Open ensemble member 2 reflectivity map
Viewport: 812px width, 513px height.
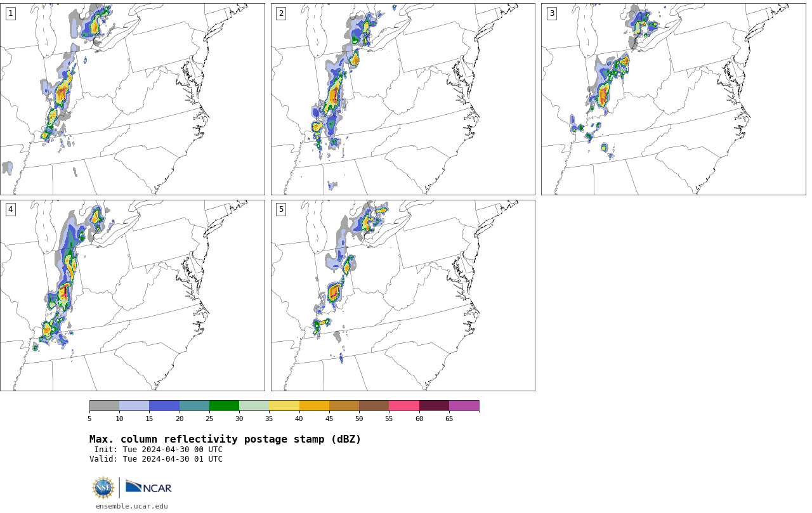pos(403,99)
